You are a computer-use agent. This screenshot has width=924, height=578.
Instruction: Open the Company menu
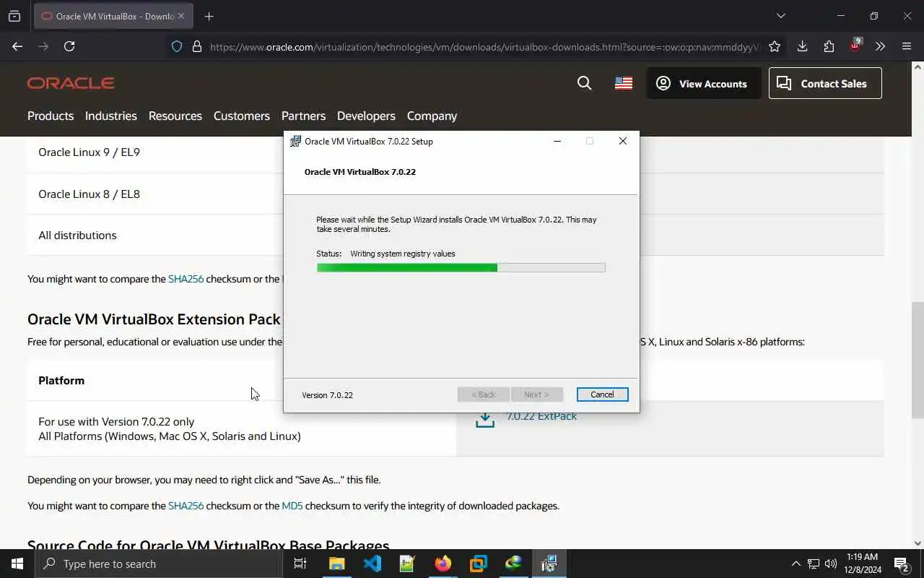coord(432,116)
